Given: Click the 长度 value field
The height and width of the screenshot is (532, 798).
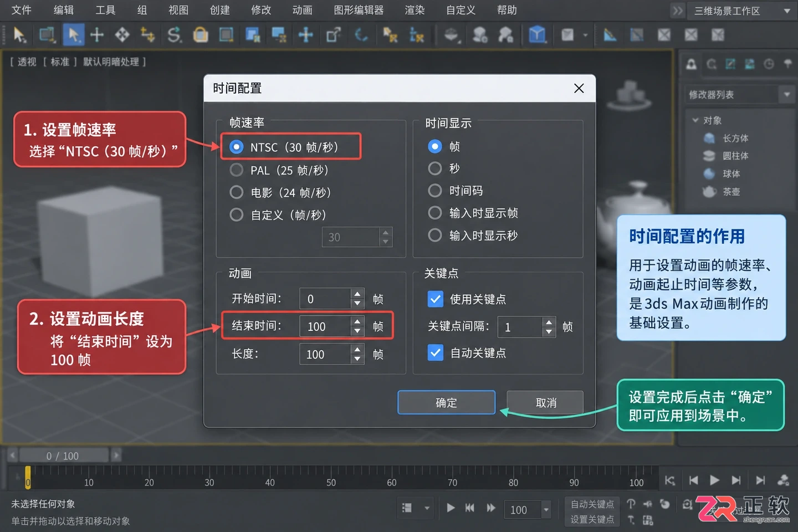Looking at the screenshot, I should coord(325,354).
